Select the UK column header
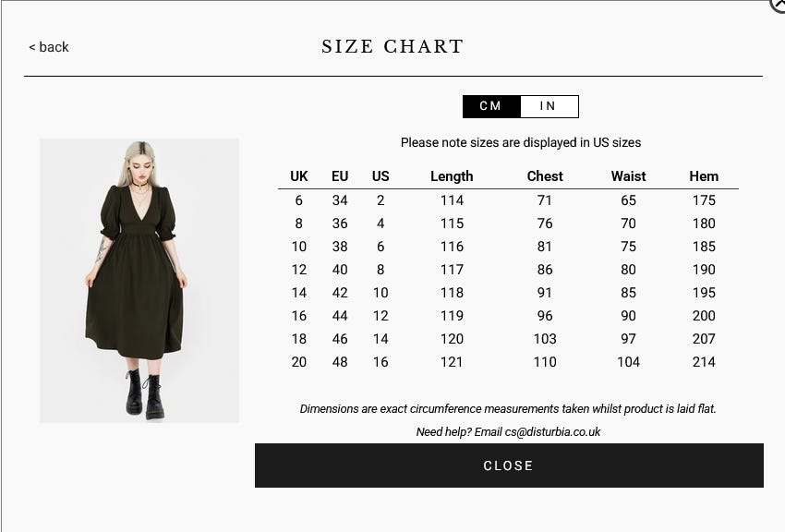Viewport: 785px width, 532px height. click(299, 176)
